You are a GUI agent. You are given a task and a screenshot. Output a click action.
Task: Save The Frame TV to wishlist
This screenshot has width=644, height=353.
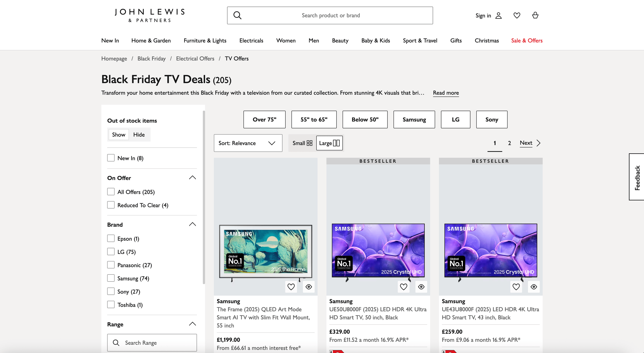(x=291, y=287)
